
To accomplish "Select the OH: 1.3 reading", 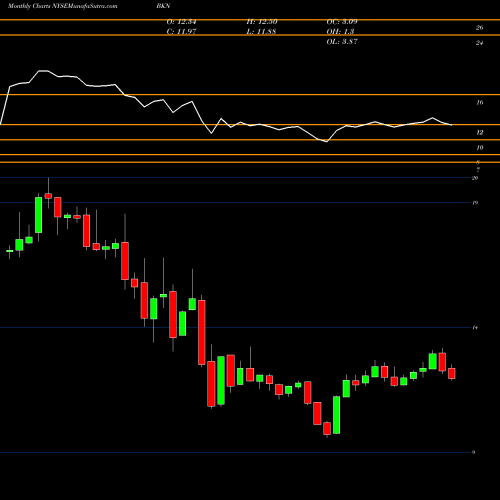I will [340, 32].
